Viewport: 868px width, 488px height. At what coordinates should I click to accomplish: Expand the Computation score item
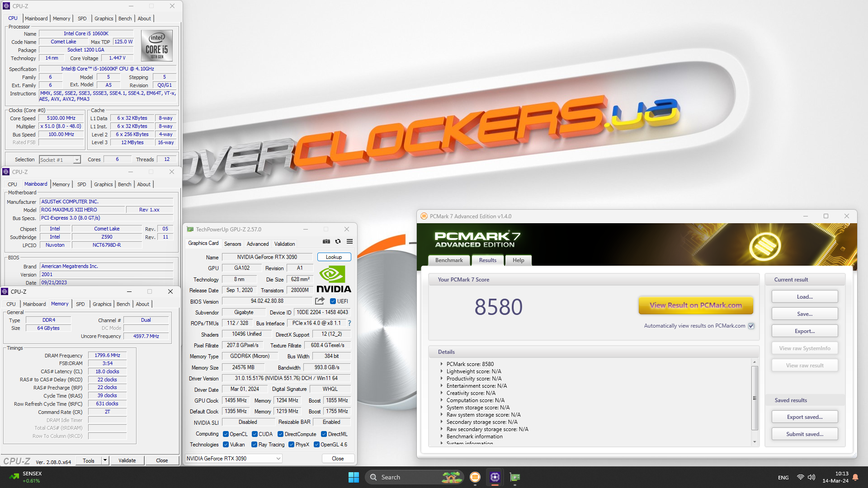coord(442,400)
